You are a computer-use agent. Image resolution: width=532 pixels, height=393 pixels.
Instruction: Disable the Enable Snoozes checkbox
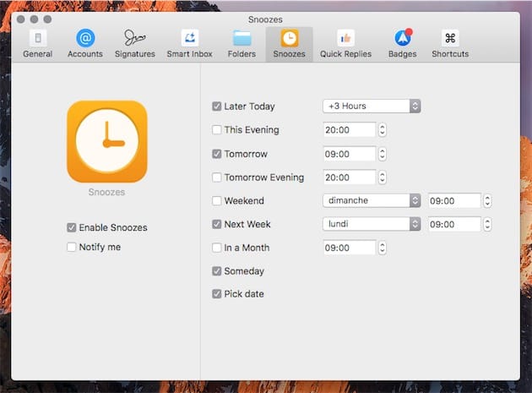click(71, 227)
